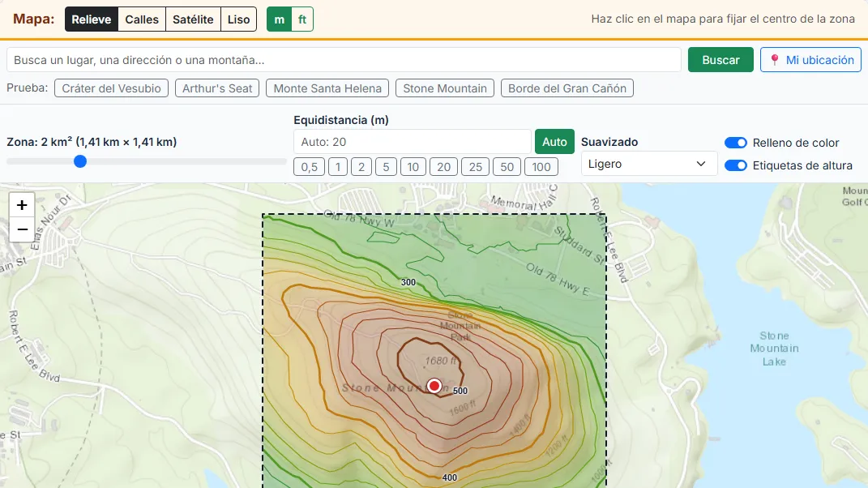This screenshot has height=488, width=868.
Task: Click the 500 contour label
Action: [460, 391]
